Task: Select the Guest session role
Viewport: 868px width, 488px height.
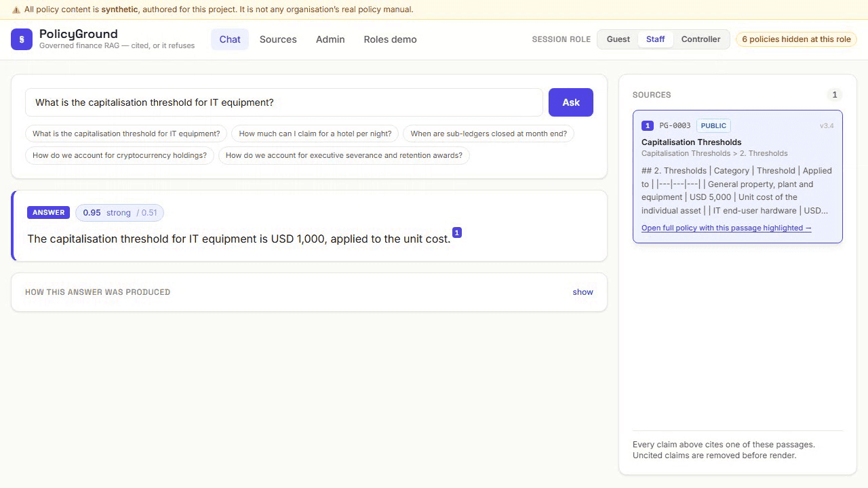Action: (618, 39)
